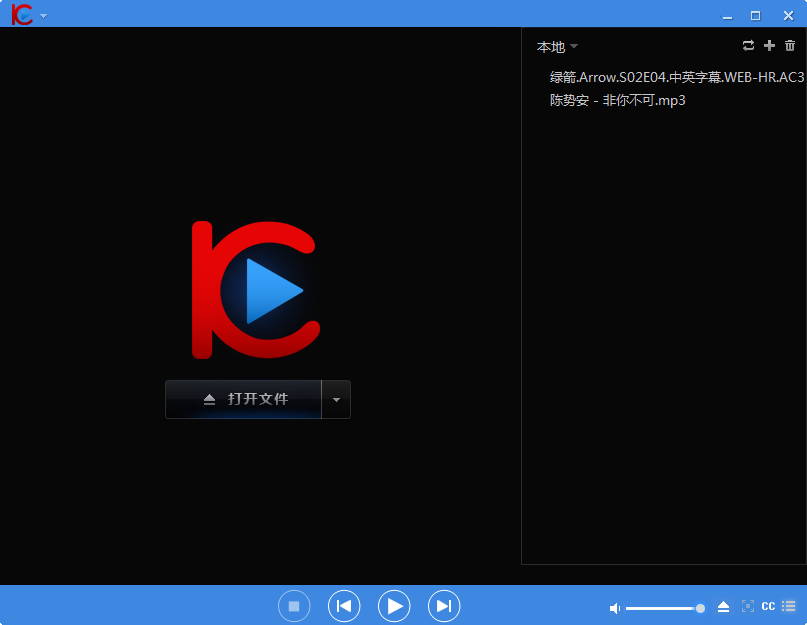The image size is (807, 625).
Task: Toggle the playlist loop mode icon
Action: pyautogui.click(x=748, y=45)
